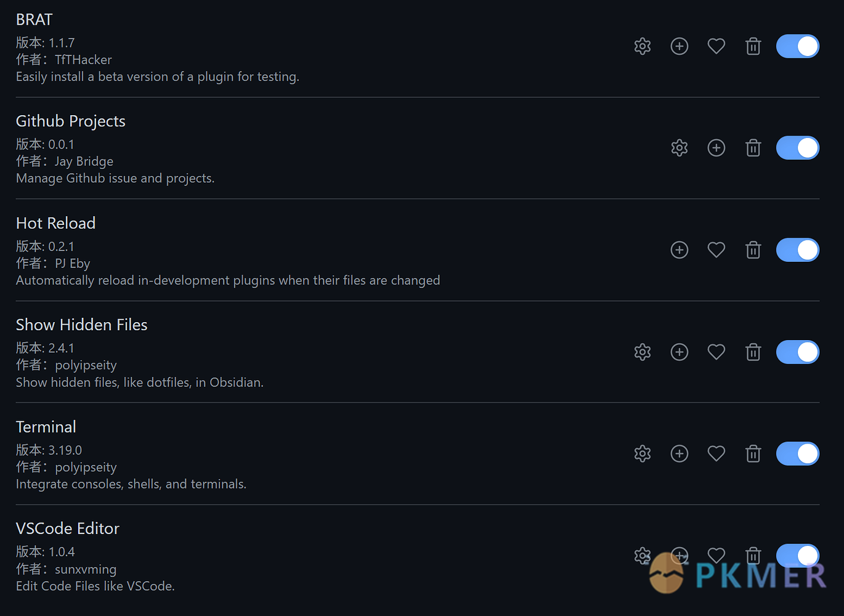
Task: Click plus icon for Github Projects
Action: (716, 148)
